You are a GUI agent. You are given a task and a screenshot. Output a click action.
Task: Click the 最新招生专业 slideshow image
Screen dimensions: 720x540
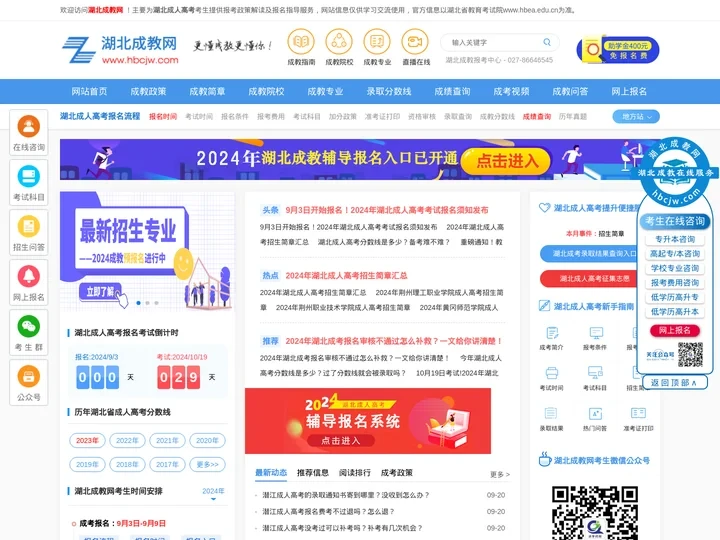pos(147,252)
